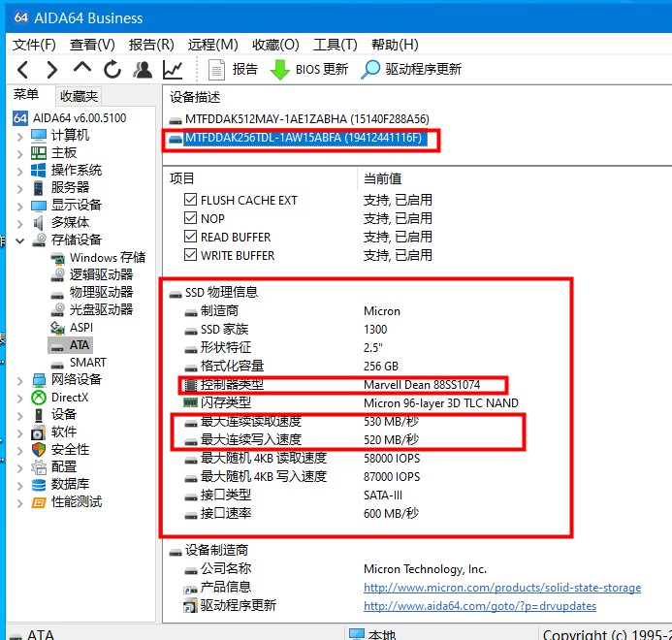The image size is (672, 640).
Task: Go back with the left arrow toolbar icon
Action: click(22, 70)
